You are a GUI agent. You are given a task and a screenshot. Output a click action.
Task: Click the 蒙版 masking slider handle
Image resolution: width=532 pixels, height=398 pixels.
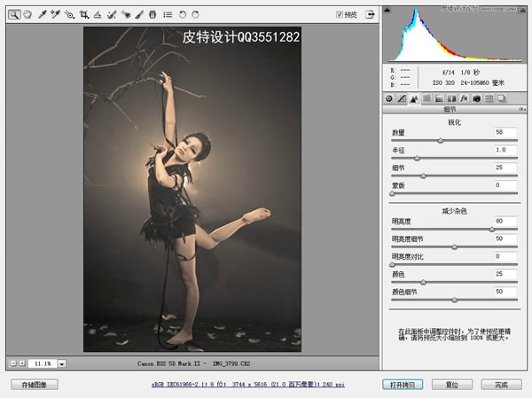392,193
